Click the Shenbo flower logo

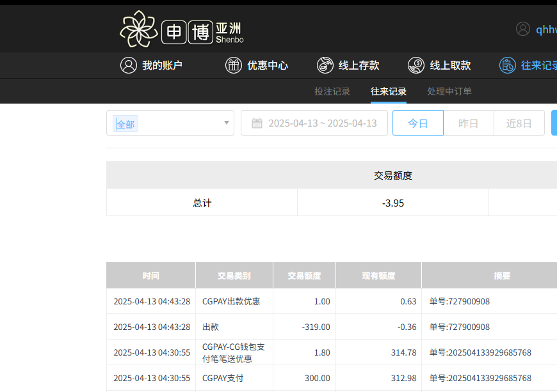click(140, 28)
